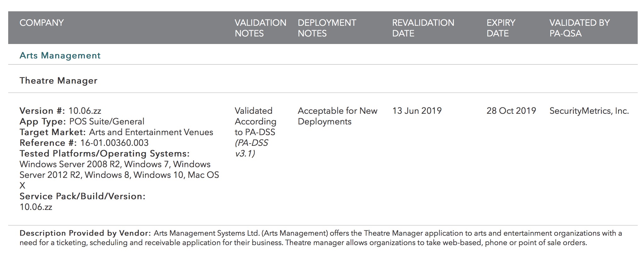Select the Theatre Manager product heading
Viewport: 644px width, 269px height.
tap(59, 81)
